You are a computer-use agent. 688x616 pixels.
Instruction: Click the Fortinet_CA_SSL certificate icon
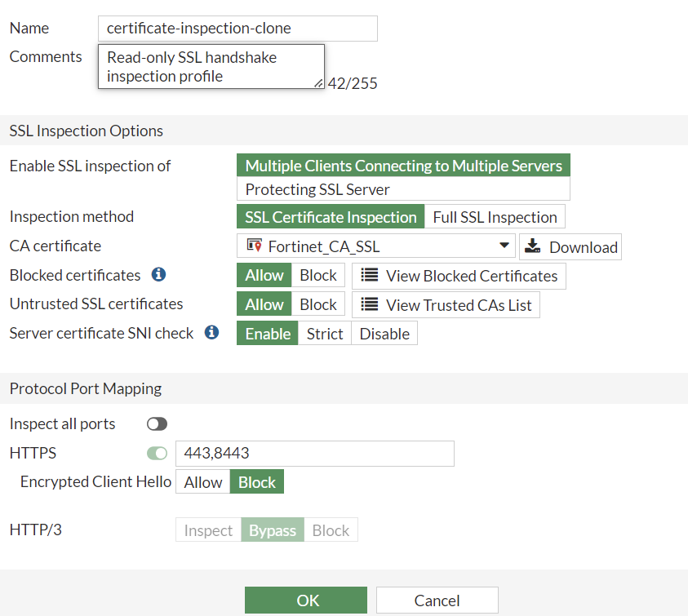tap(254, 246)
